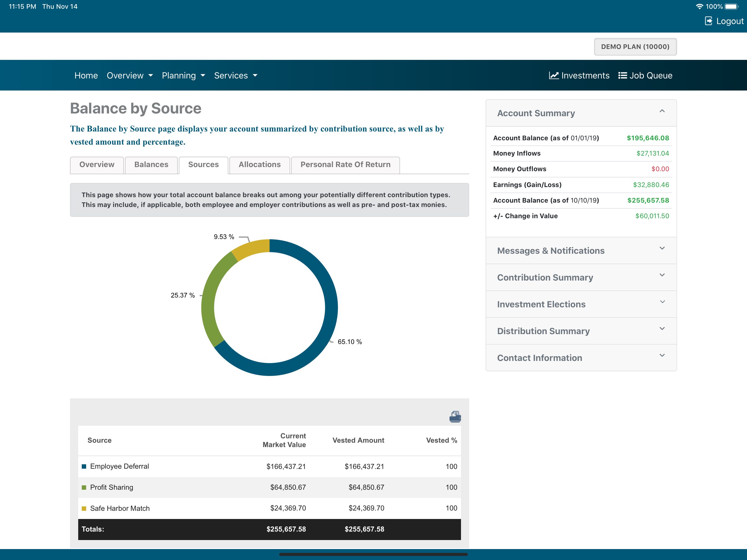Open the Planning dropdown menu
The image size is (747, 560).
tap(183, 75)
